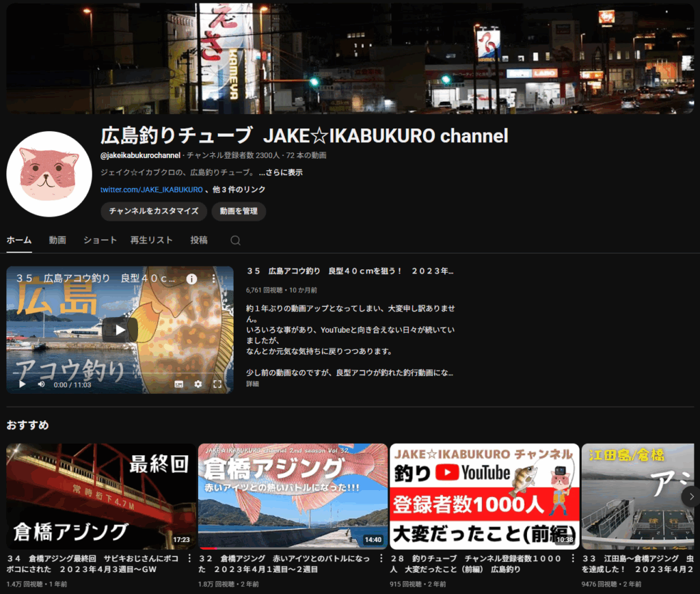Expand channel description with ...さらに表示
Viewport: 700px width, 594px height.
tap(281, 173)
